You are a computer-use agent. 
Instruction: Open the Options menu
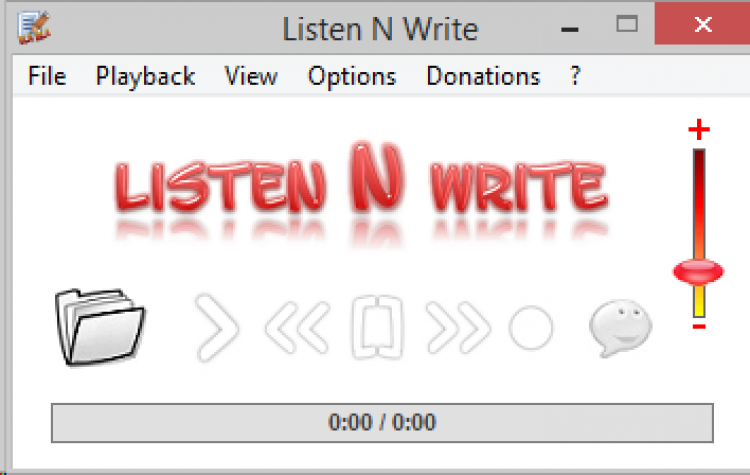click(x=352, y=76)
